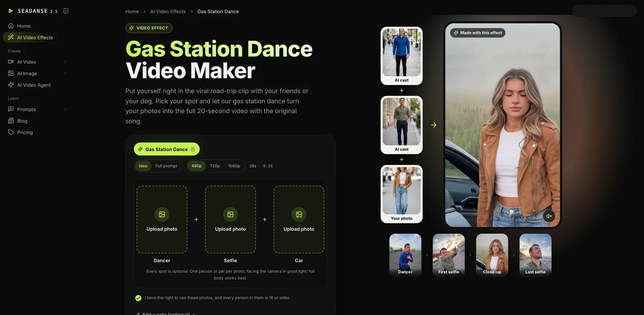Click the pencil icon beside Add a note
644x315 pixels.
point(138,314)
